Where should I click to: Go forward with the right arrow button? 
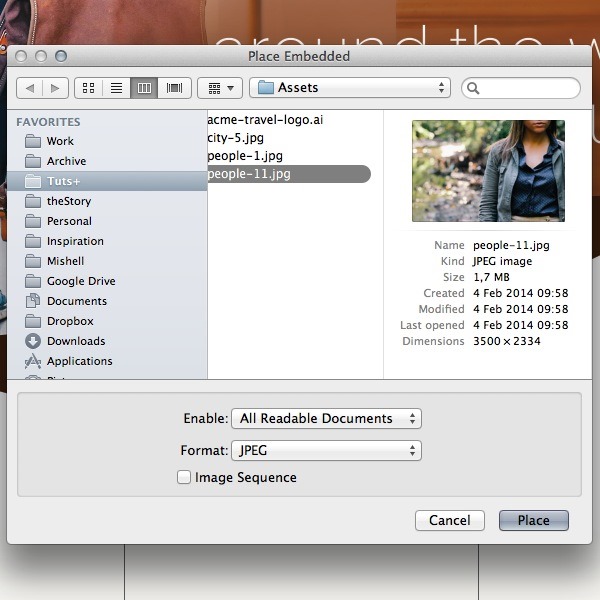[x=55, y=88]
